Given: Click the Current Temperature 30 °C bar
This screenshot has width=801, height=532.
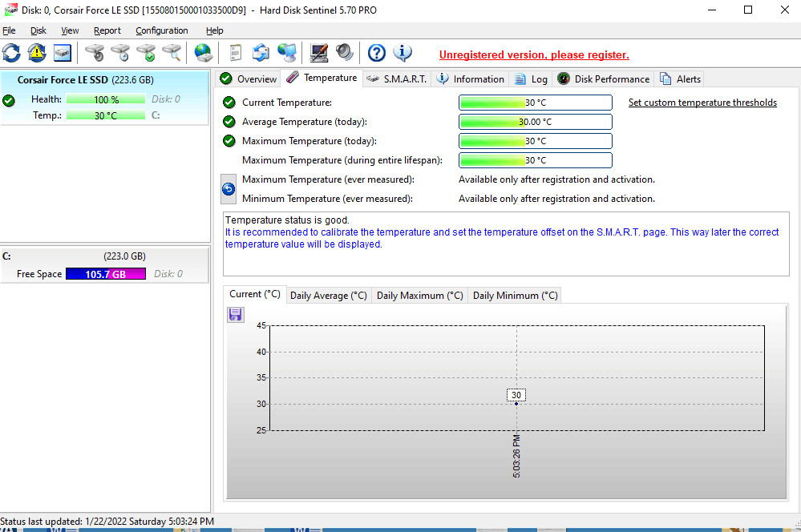Looking at the screenshot, I should 536,103.
